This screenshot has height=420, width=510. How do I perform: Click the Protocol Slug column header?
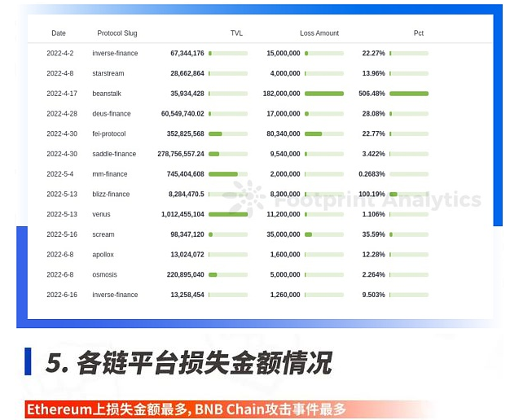[117, 33]
